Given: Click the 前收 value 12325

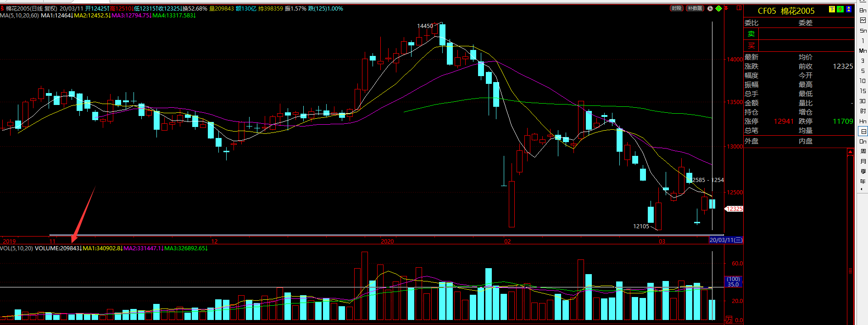Looking at the screenshot, I should 843,66.
